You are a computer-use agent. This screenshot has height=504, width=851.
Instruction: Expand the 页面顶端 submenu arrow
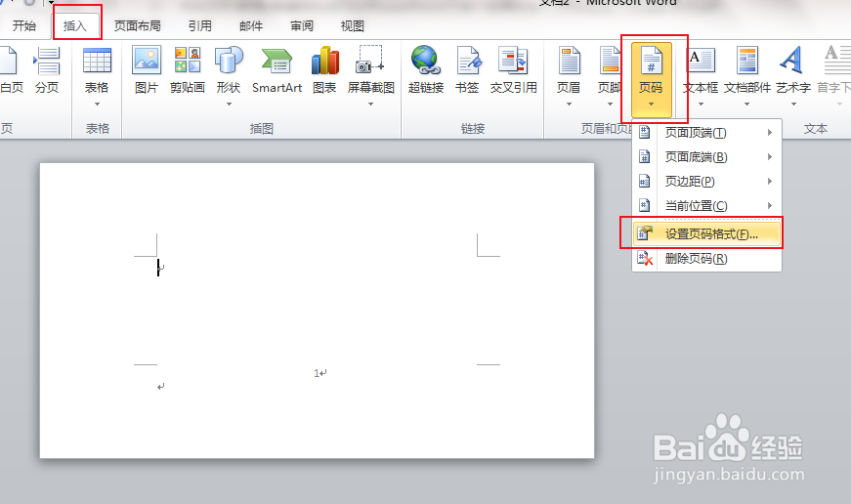tap(770, 133)
